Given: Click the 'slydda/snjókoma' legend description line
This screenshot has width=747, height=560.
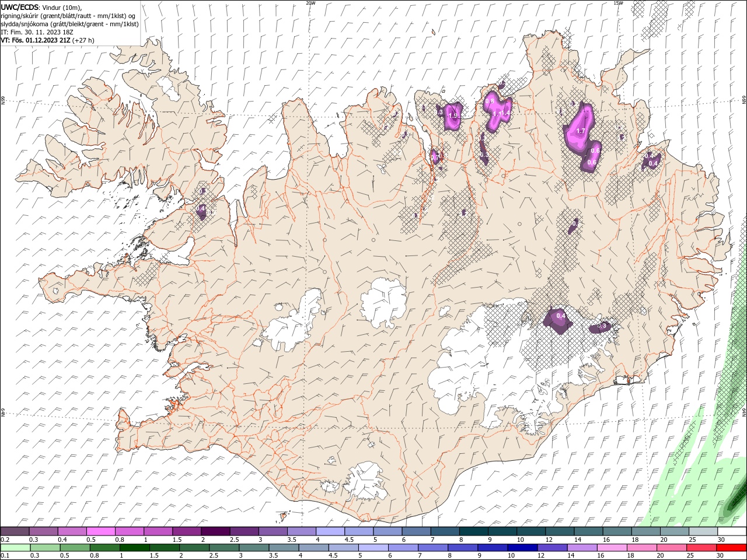Looking at the screenshot, I should point(69,24).
